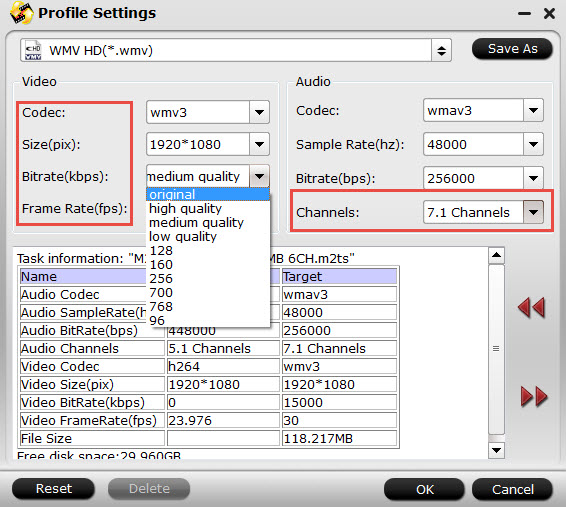The image size is (566, 507).
Task: Click the Save As button
Action: tap(512, 49)
